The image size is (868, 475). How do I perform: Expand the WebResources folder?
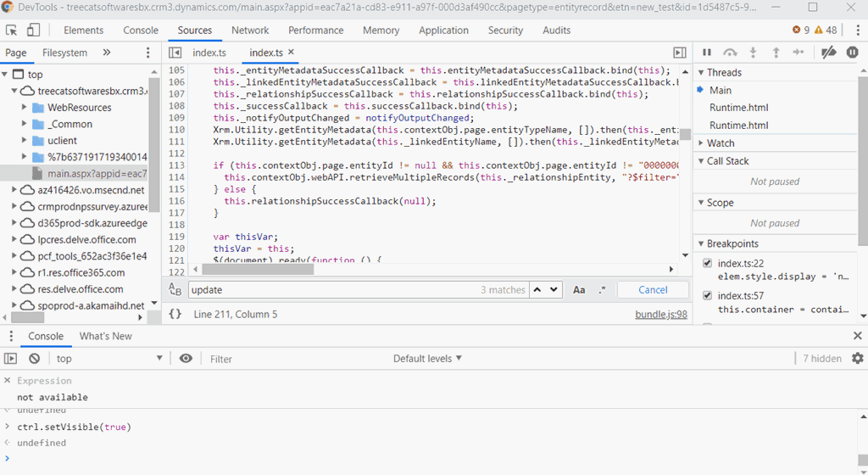(25, 107)
